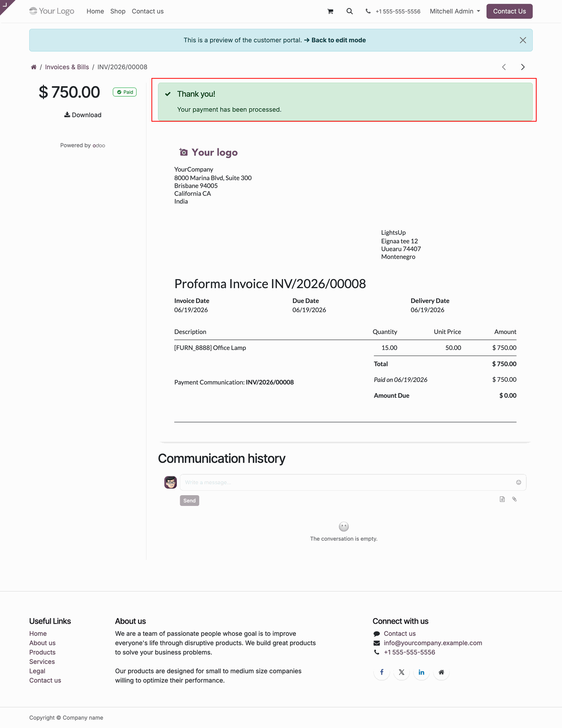Viewport: 562px width, 728px height.
Task: Click the document icon beside paperclip
Action: point(502,499)
